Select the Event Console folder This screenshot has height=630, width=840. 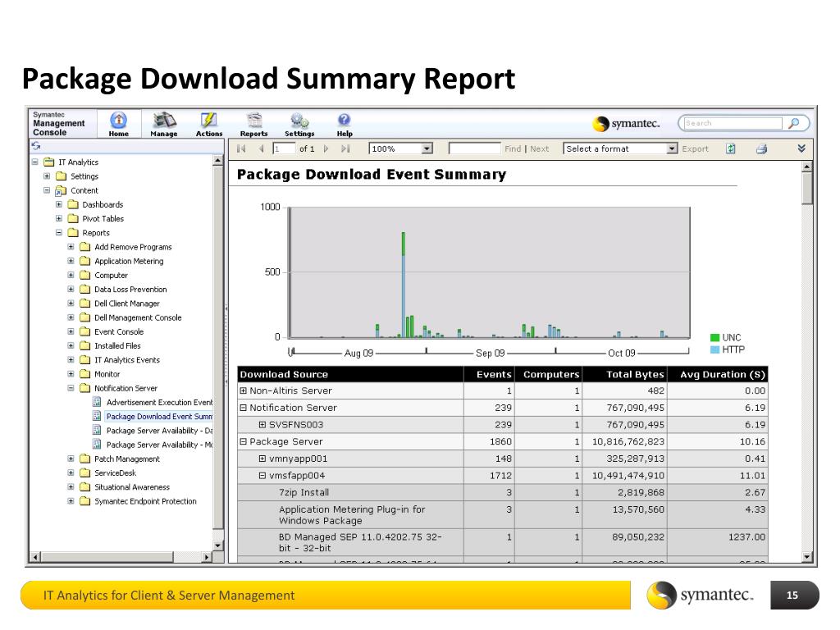pyautogui.click(x=119, y=332)
